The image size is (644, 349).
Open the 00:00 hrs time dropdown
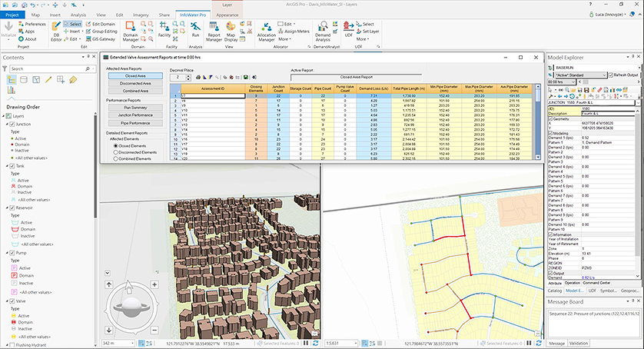573,82
